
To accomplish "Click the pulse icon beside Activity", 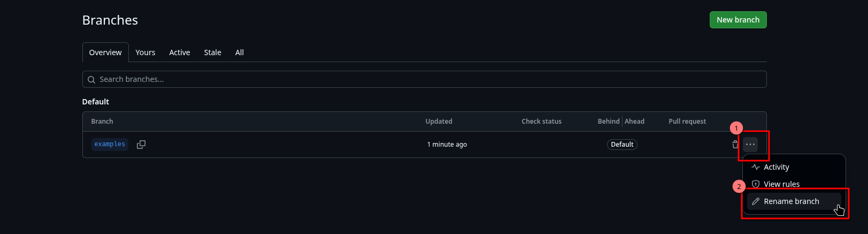I will click(756, 167).
